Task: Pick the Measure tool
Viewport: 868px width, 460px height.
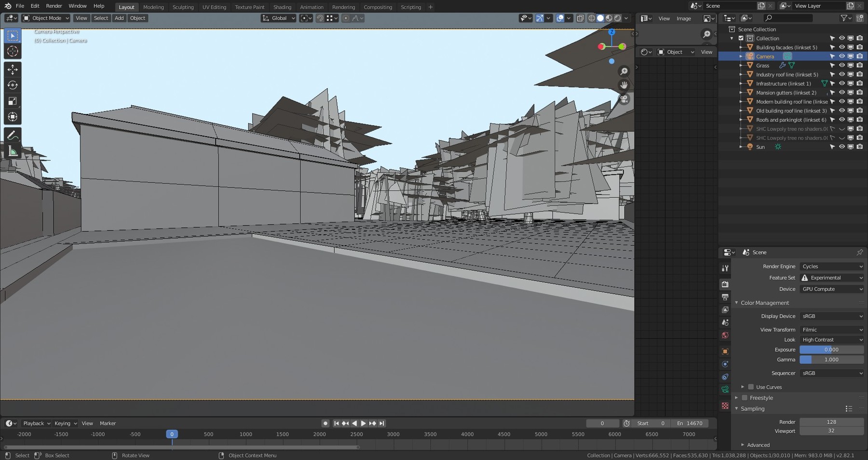Action: pyautogui.click(x=13, y=152)
